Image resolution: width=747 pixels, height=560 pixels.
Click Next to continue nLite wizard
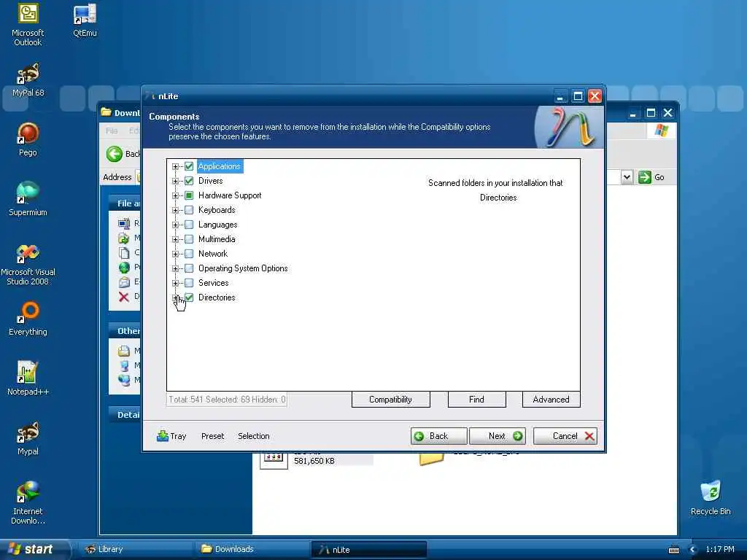(498, 436)
